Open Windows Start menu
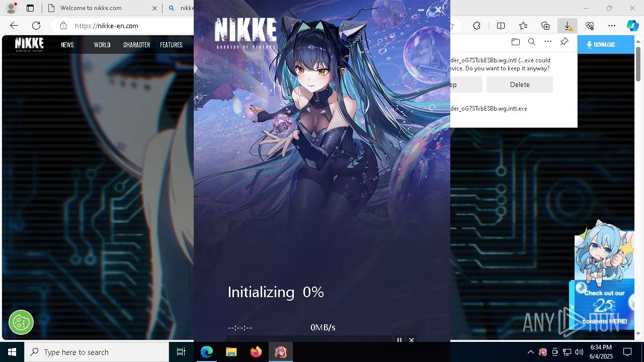The image size is (644, 362). click(12, 352)
